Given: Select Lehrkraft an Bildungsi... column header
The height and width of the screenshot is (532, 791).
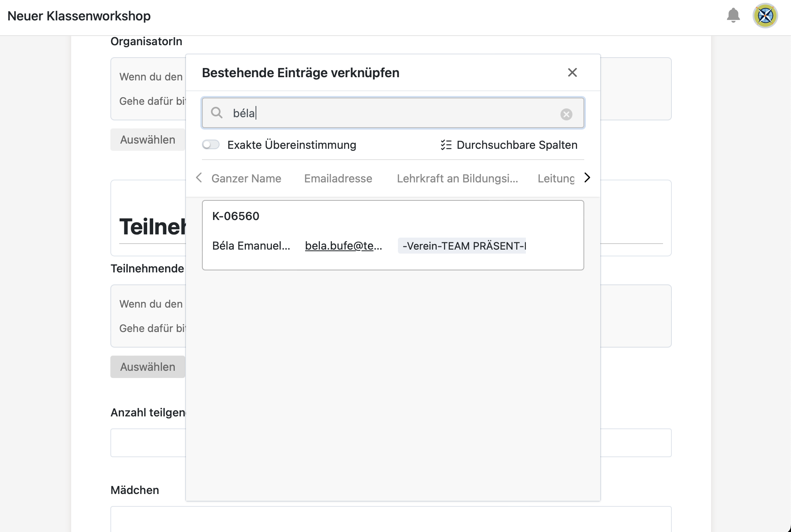Looking at the screenshot, I should (x=457, y=178).
